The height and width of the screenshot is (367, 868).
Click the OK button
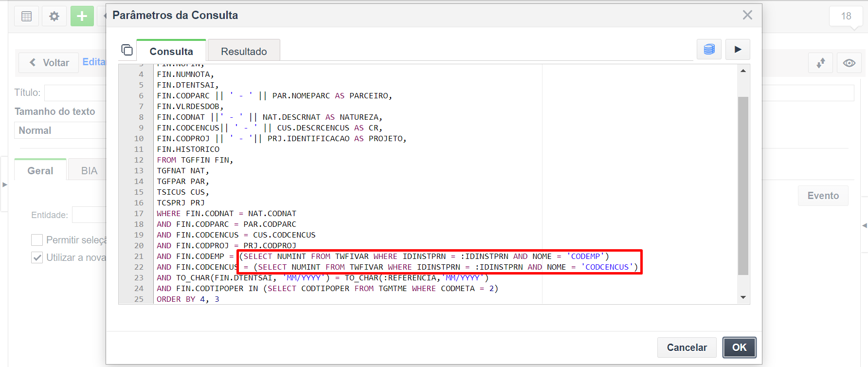tap(739, 347)
